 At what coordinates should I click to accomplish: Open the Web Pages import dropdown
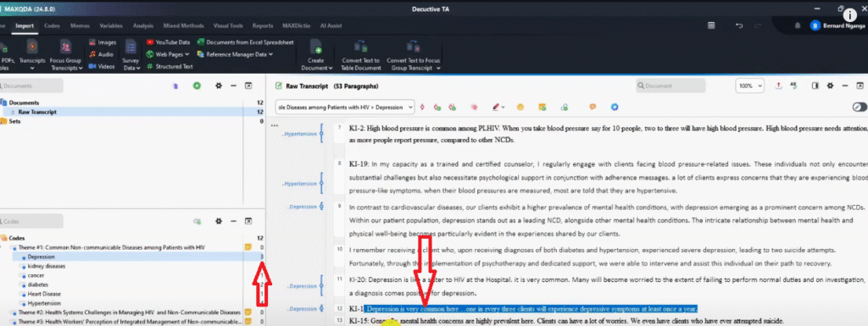[169, 54]
